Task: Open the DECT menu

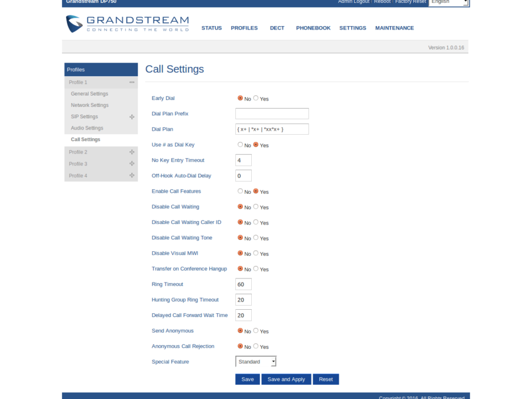Action: coord(277,28)
